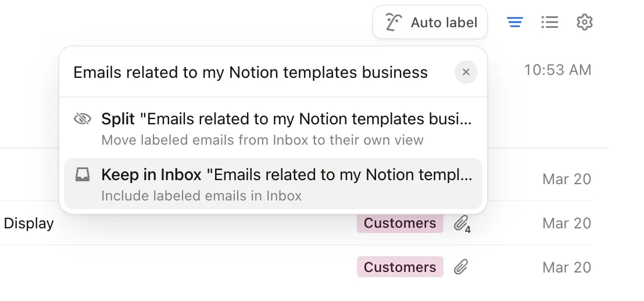Open the settings gear icon
644x301 pixels.
pyautogui.click(x=584, y=23)
